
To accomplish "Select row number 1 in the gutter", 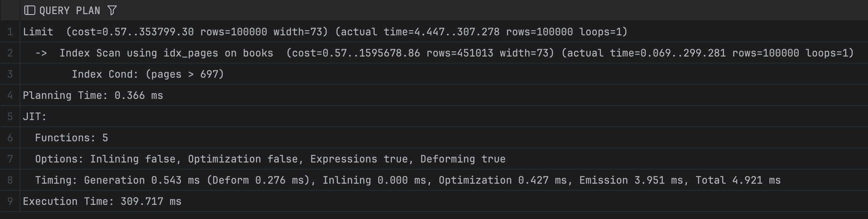I will coord(10,32).
